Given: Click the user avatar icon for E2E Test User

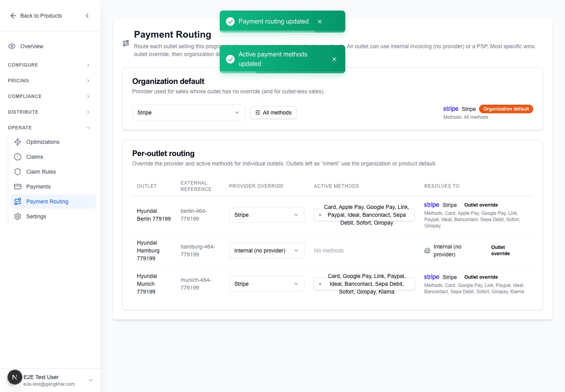Looking at the screenshot, I should click(x=15, y=377).
